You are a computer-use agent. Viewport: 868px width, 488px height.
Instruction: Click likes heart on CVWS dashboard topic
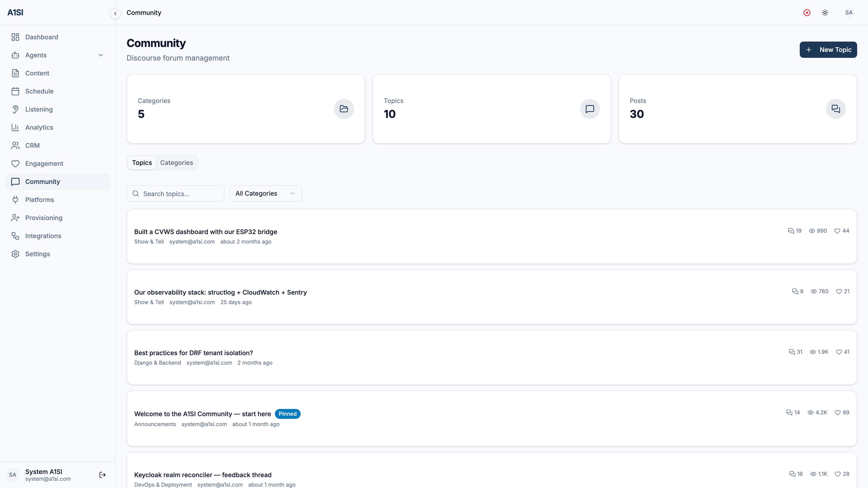pyautogui.click(x=837, y=231)
